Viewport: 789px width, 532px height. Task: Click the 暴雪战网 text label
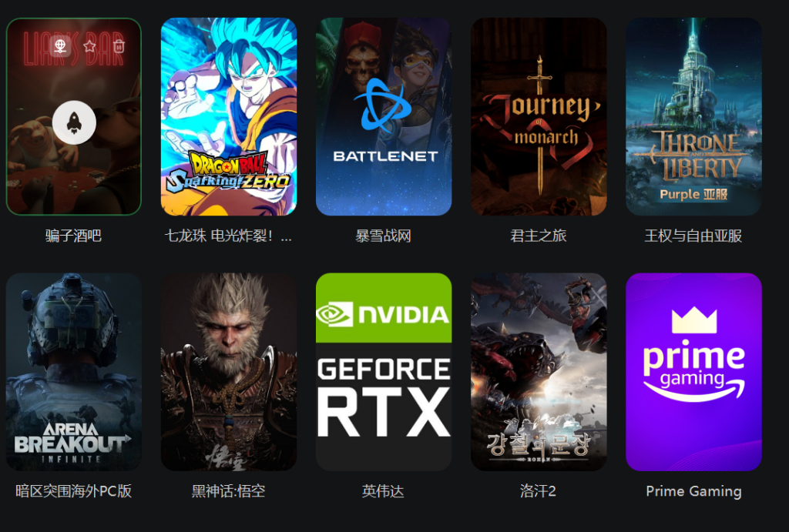[384, 236]
